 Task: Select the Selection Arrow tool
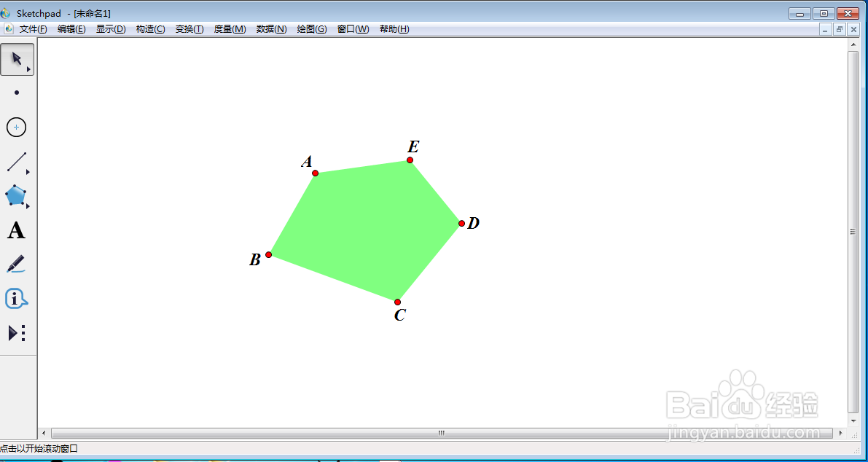tap(17, 59)
